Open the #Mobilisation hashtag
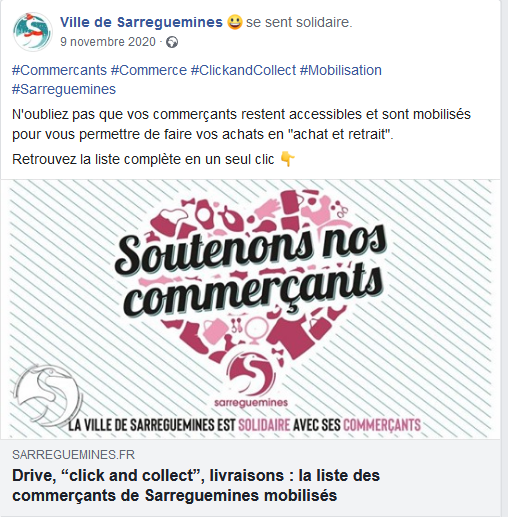This screenshot has width=508, height=517. tap(341, 70)
